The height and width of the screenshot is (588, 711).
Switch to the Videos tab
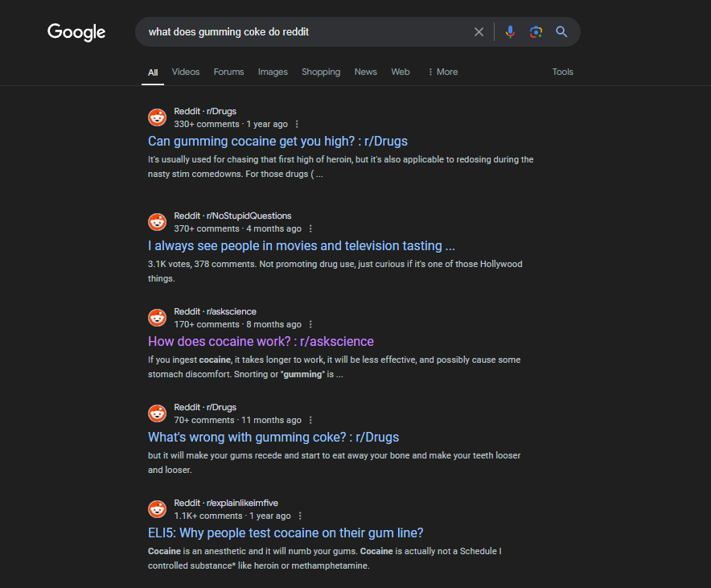tap(186, 72)
